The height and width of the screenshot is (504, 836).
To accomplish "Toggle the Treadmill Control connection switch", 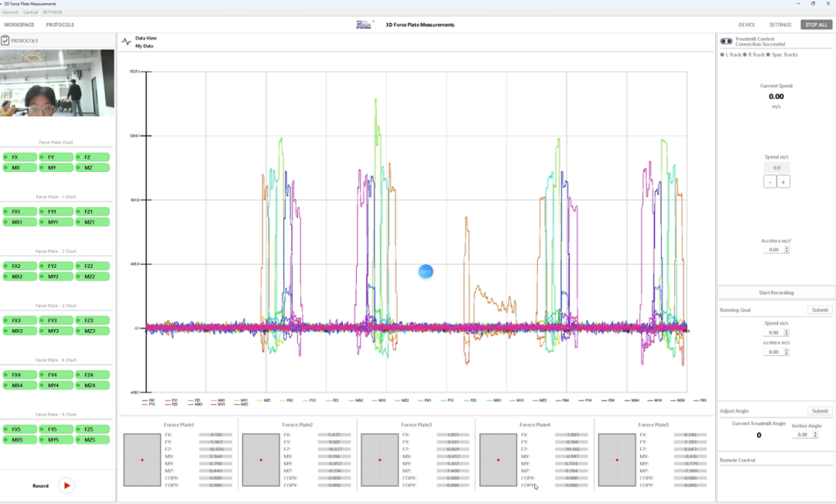I will click(x=726, y=42).
